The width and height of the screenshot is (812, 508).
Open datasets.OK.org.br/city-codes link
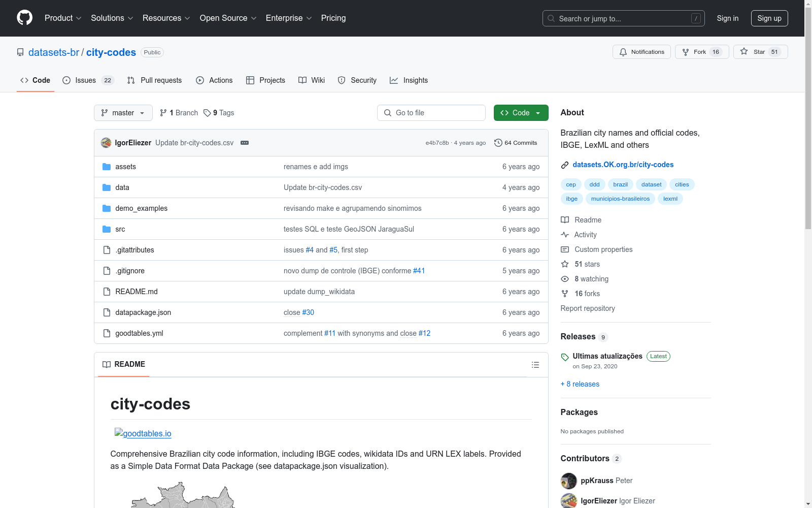[x=623, y=165]
